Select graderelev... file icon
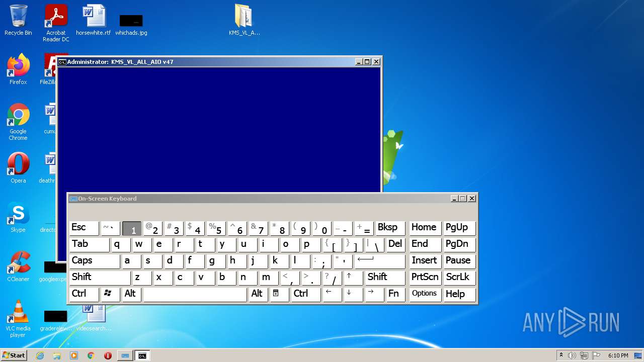The width and height of the screenshot is (644, 362). tap(55, 321)
